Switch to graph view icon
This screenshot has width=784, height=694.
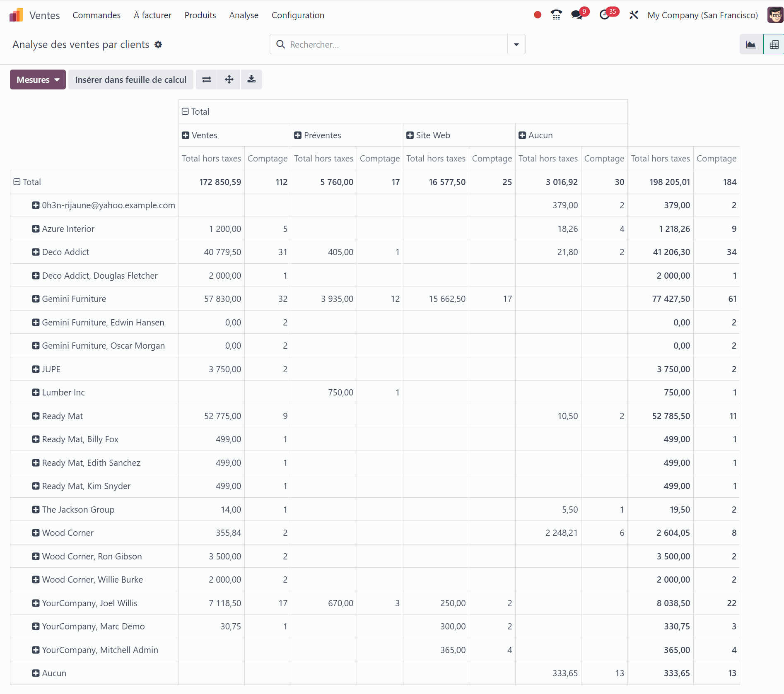[x=751, y=44]
